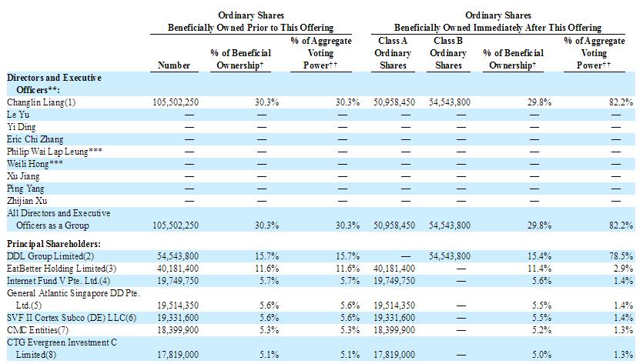Click 5.7% beneficial ownership for Internet Fund V
Screen dimensions: 643x364
click(269, 281)
